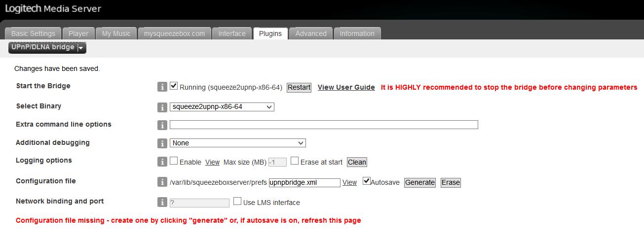Click the HIGHLY recommended stop bridge warning
This screenshot has width=644, height=238.
point(509,87)
